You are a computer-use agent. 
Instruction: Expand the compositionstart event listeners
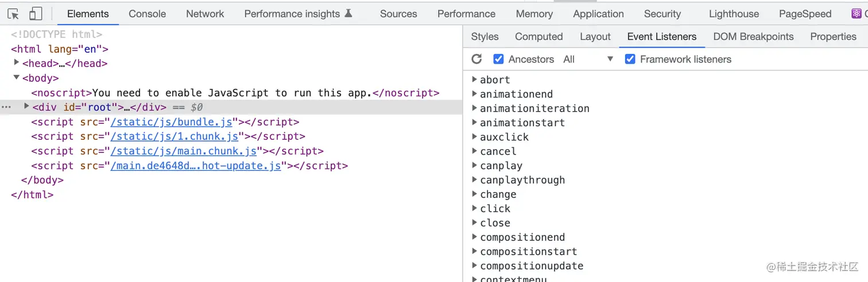475,251
